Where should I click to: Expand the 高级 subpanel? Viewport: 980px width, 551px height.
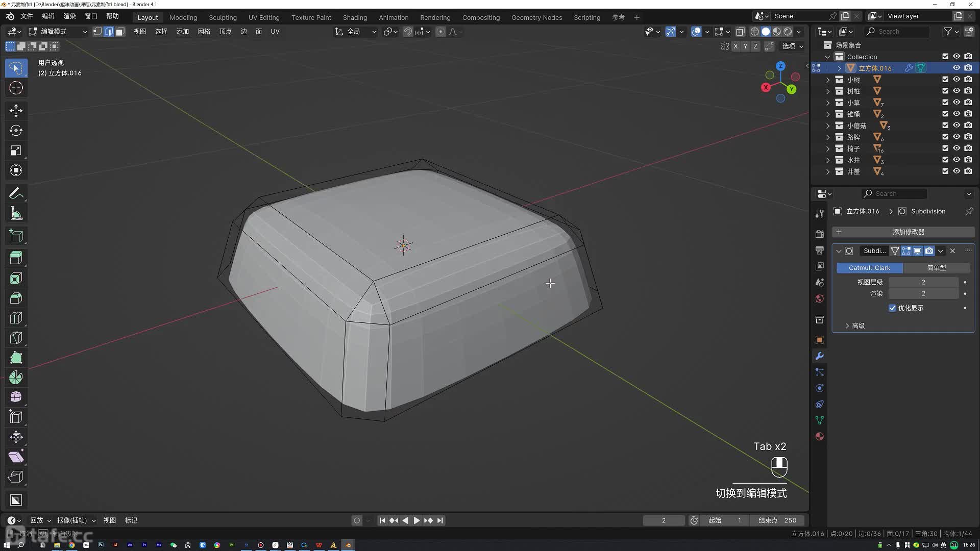point(858,325)
